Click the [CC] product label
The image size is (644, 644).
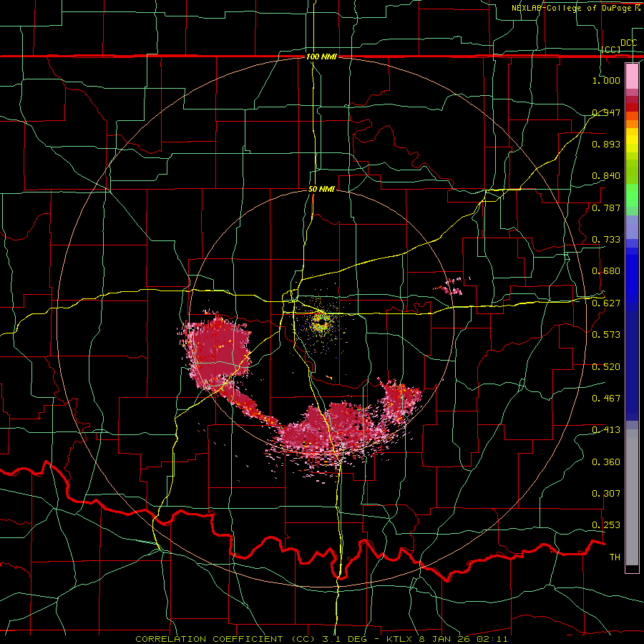tap(611, 49)
